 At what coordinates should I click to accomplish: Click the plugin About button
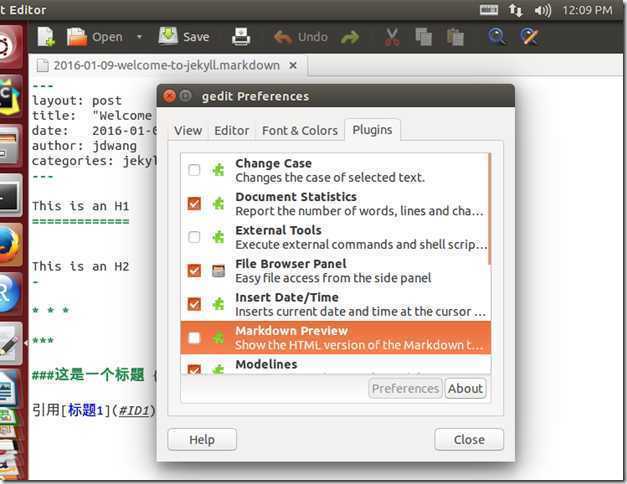(465, 388)
